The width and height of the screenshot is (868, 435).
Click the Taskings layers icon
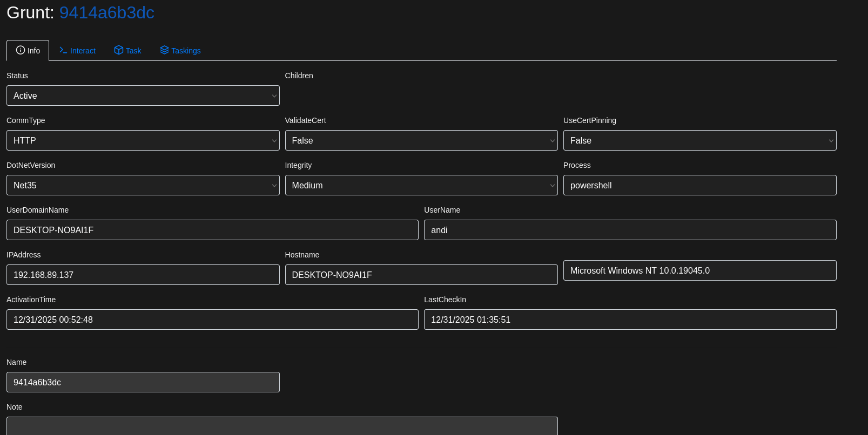(164, 50)
